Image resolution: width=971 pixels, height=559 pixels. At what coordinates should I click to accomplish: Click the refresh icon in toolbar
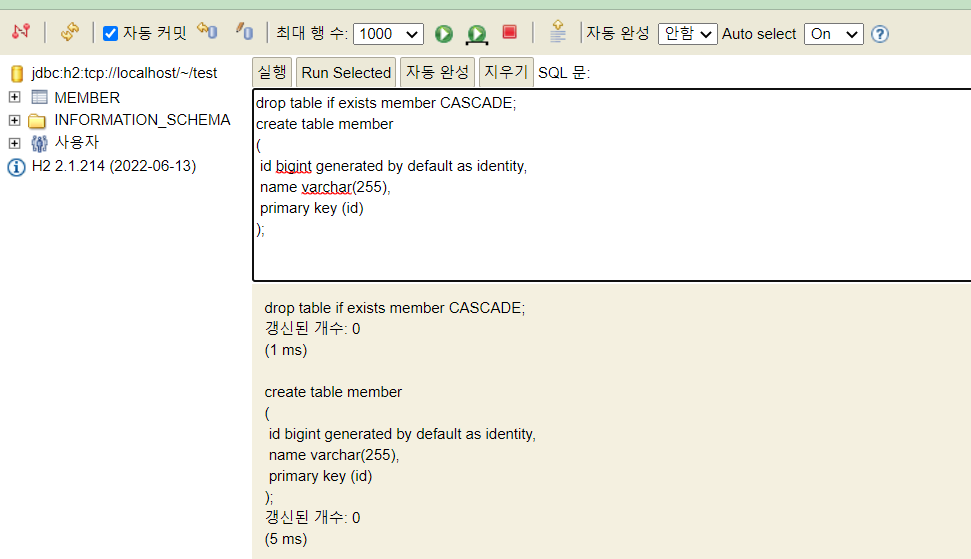[69, 32]
